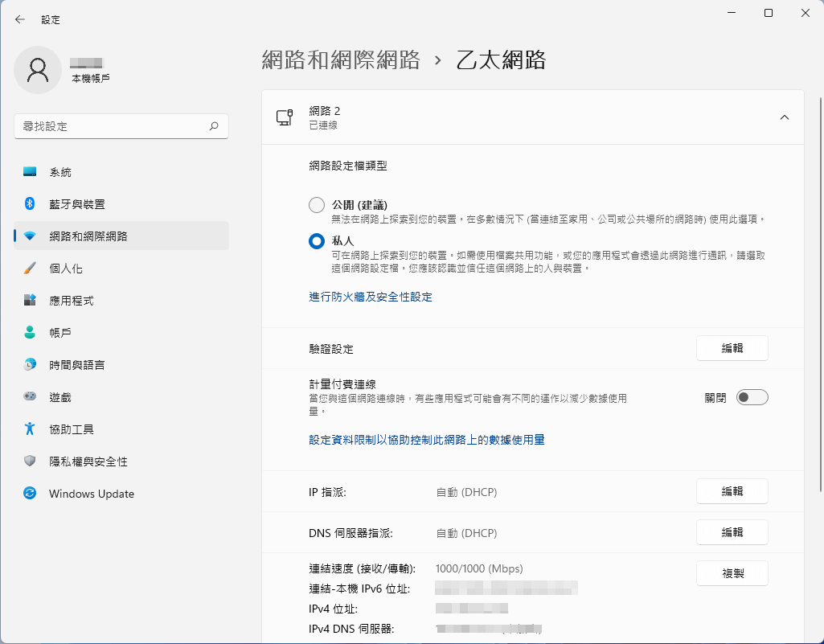Select the 私人 network profile radio button

pos(317,240)
